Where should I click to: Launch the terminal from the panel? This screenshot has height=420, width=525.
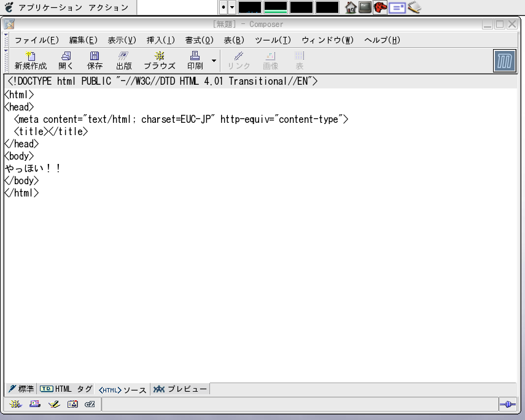click(x=365, y=7)
